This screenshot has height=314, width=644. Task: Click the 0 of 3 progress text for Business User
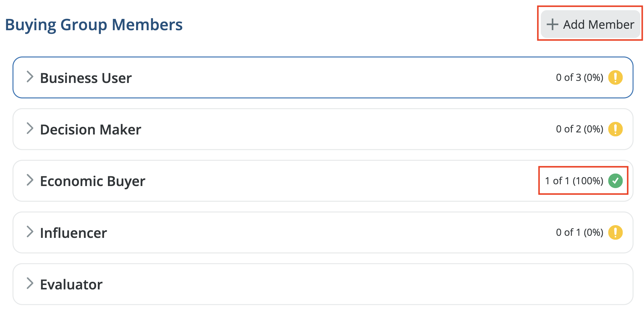(x=579, y=78)
